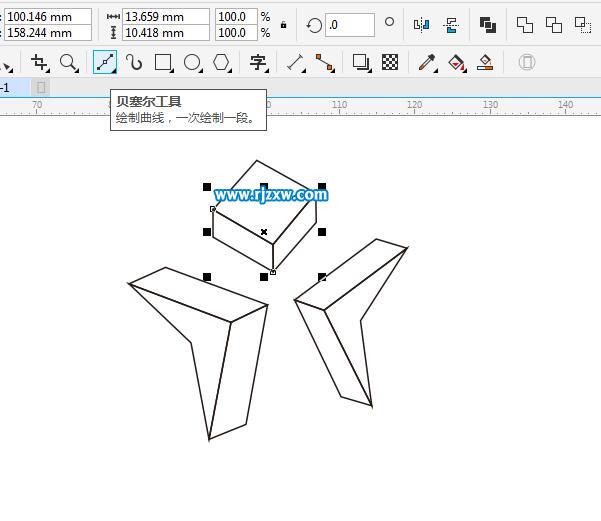Edit the vertical scale 100.0 percent field
Viewport: 601px width, 521px height.
236,33
